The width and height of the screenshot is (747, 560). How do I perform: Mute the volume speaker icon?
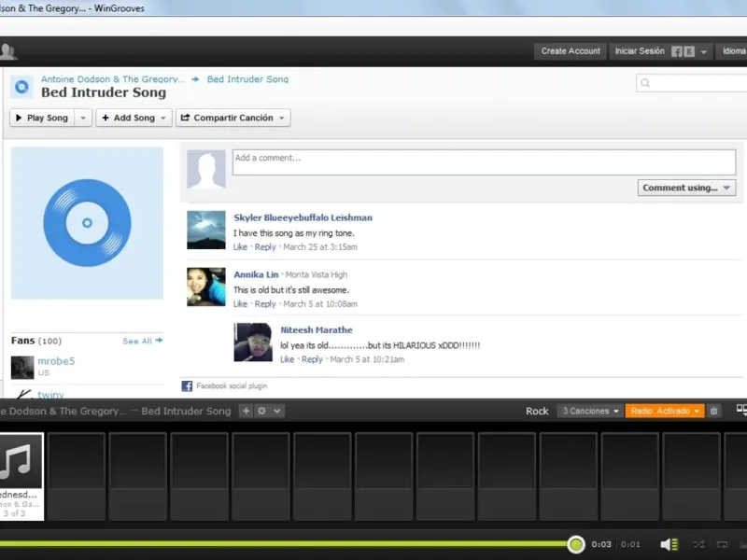pyautogui.click(x=669, y=544)
